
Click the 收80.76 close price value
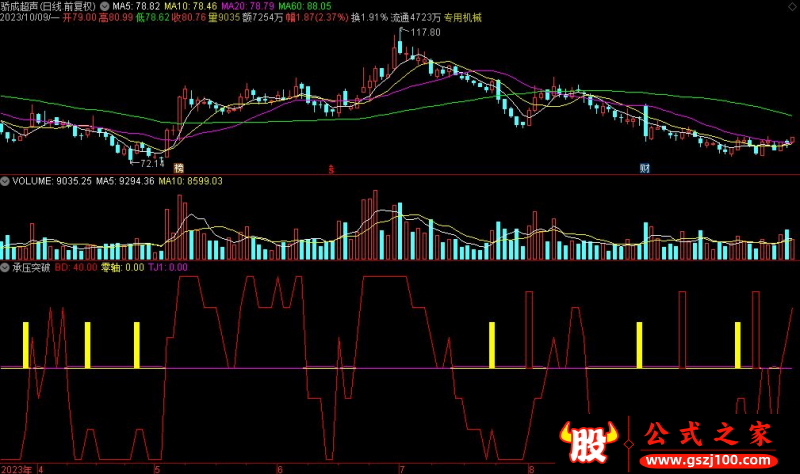tap(189, 17)
